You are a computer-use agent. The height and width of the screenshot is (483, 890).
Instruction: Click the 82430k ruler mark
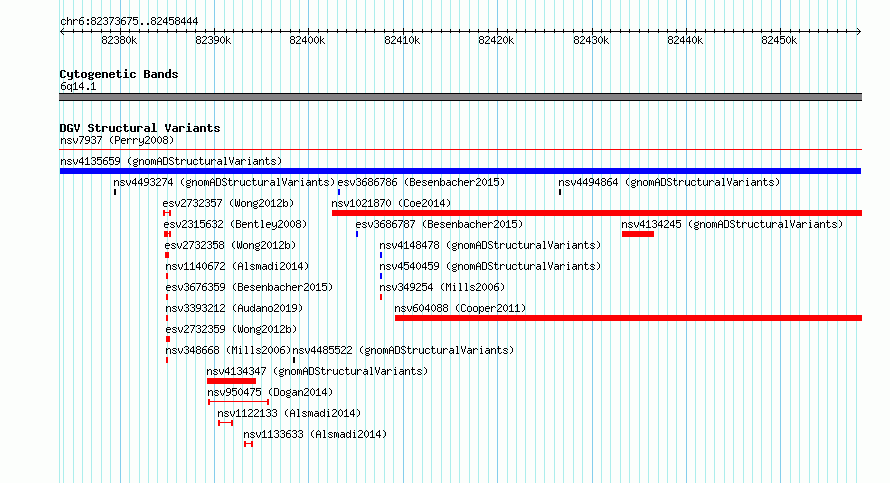591,40
